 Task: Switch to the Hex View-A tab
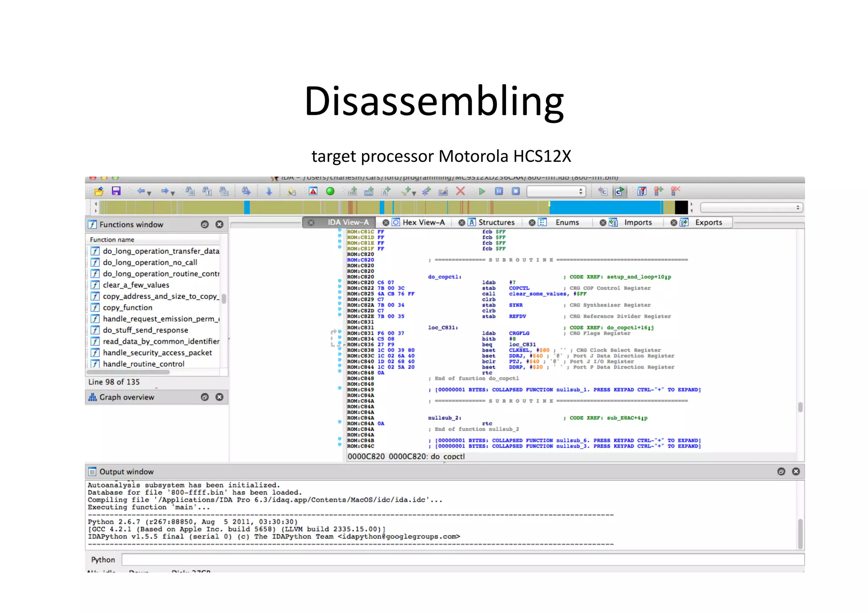423,222
